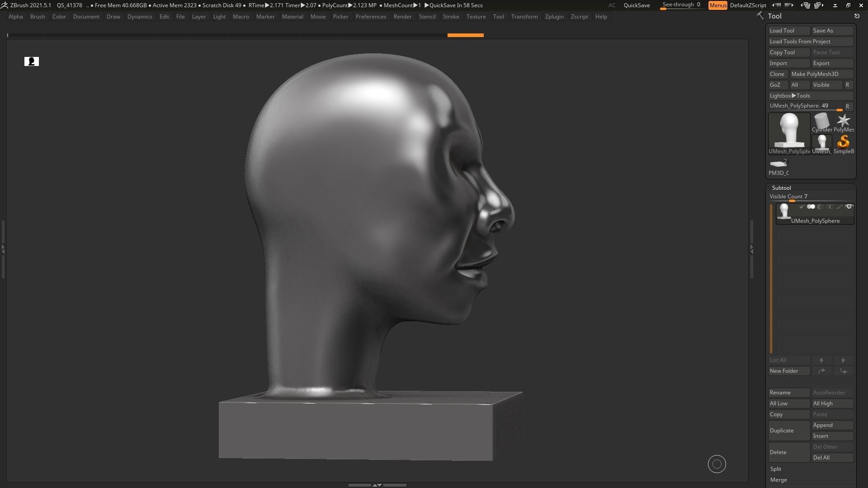Image resolution: width=868 pixels, height=488 pixels.
Task: Adjust the See-through slider
Action: pyautogui.click(x=681, y=5)
